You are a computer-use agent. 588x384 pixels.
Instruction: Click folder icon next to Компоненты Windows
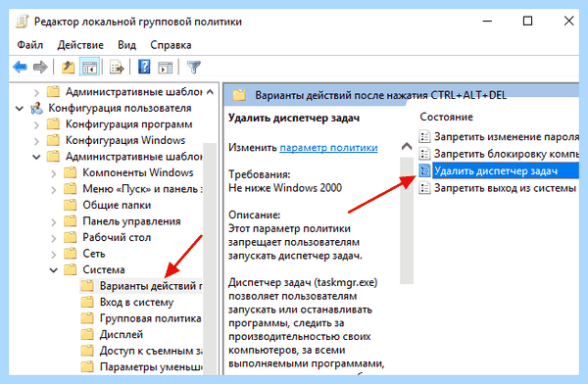[71, 172]
